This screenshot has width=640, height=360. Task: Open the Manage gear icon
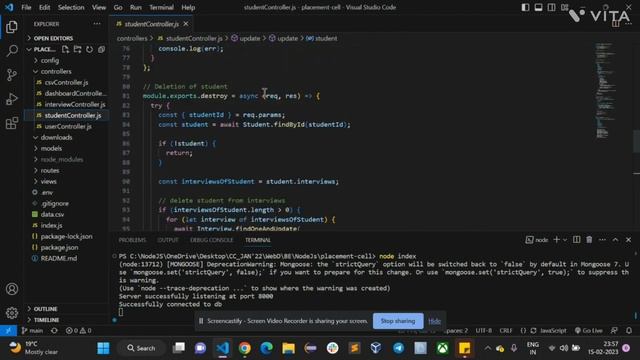(12, 313)
